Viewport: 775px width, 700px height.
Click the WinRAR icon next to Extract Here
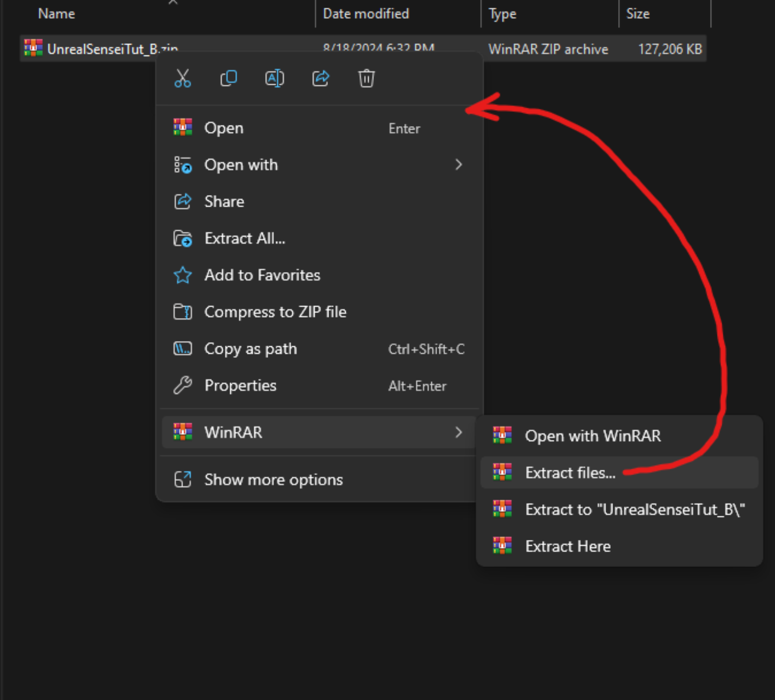coord(502,545)
